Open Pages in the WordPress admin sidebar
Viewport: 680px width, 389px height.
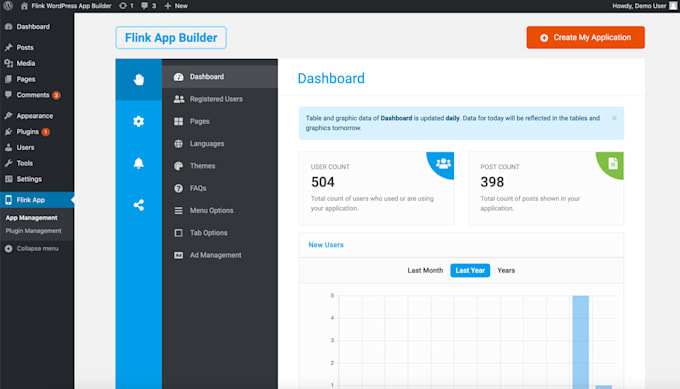pyautogui.click(x=37, y=79)
